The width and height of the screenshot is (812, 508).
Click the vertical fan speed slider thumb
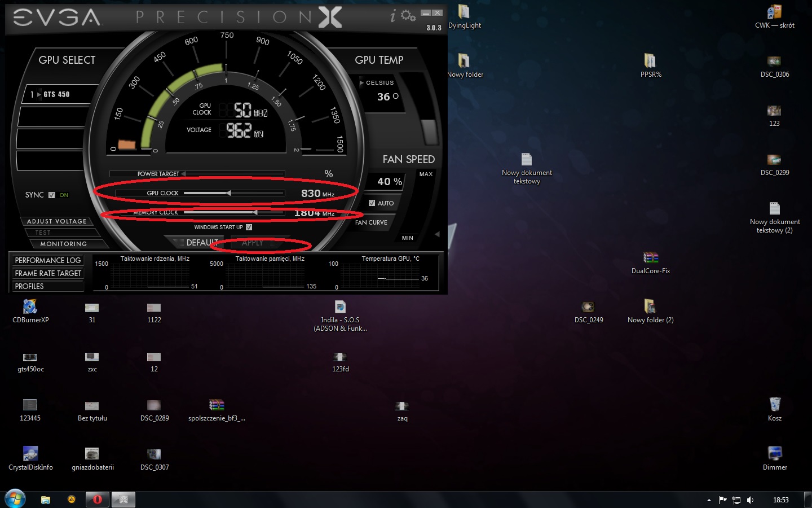point(430,132)
